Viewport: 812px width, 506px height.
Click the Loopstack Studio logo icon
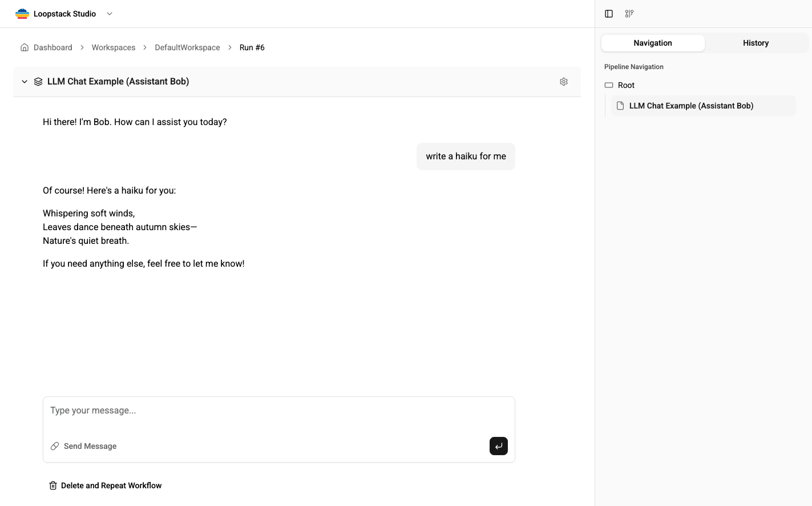point(22,13)
